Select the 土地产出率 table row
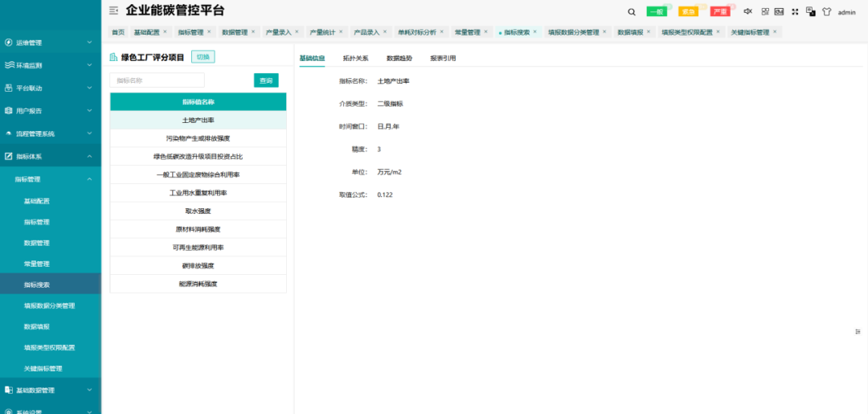Image resolution: width=868 pixels, height=414 pixels. [x=199, y=120]
